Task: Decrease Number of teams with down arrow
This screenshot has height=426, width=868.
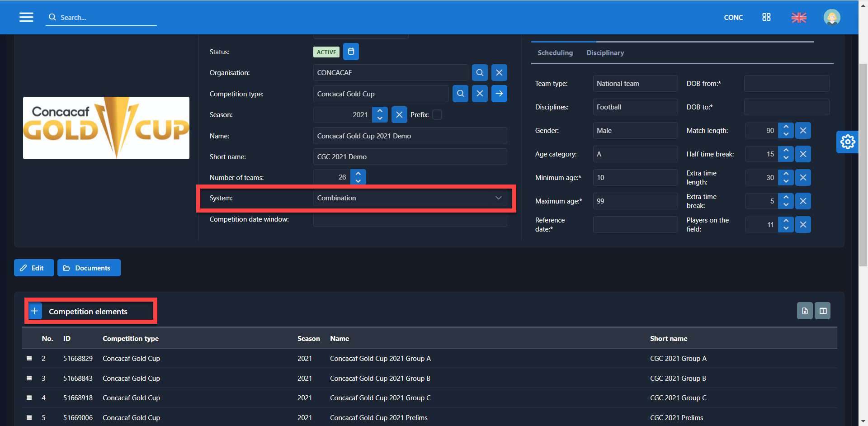Action: pyautogui.click(x=358, y=181)
